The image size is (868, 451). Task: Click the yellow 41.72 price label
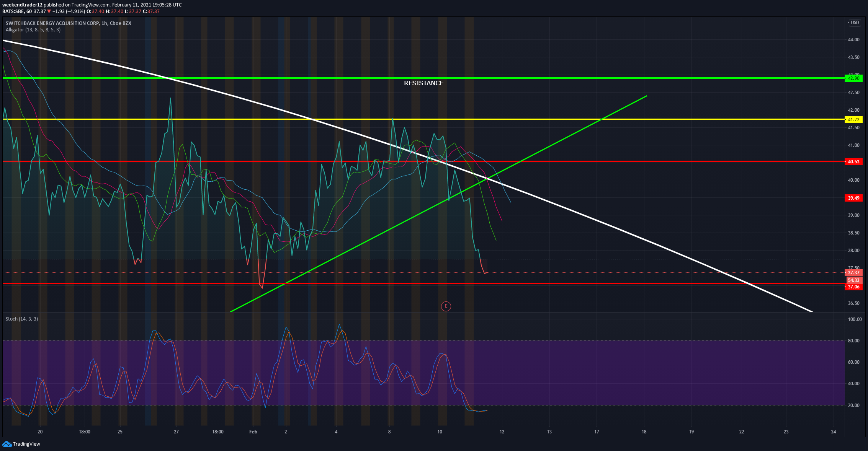tap(853, 119)
